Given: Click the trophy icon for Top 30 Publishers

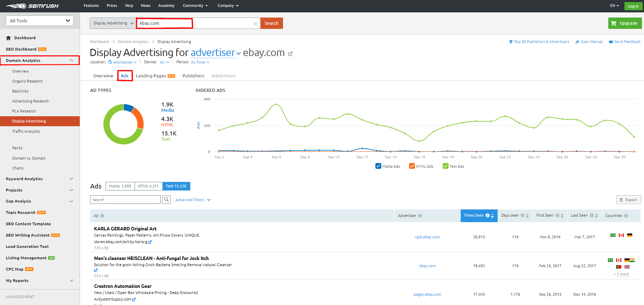Looking at the screenshot, I should click(511, 42).
